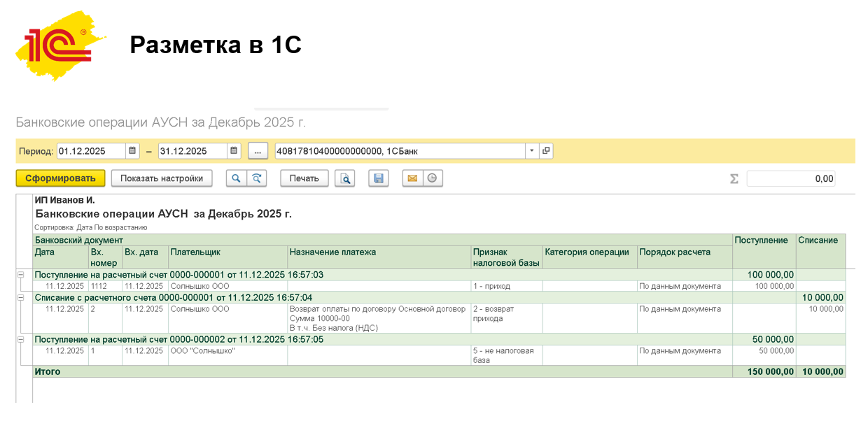Click the period selection ellipsis button
The image size is (868, 421).
pos(258,151)
